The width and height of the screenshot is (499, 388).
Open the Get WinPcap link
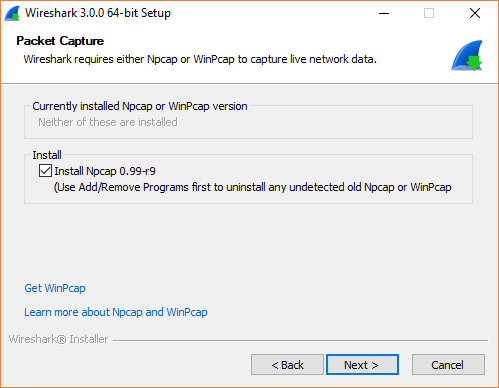point(55,288)
